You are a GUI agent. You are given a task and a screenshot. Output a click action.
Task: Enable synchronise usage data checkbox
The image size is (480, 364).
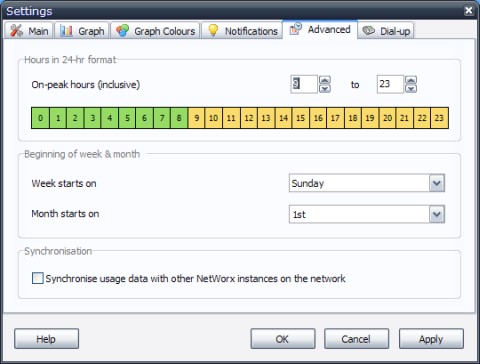(x=38, y=278)
